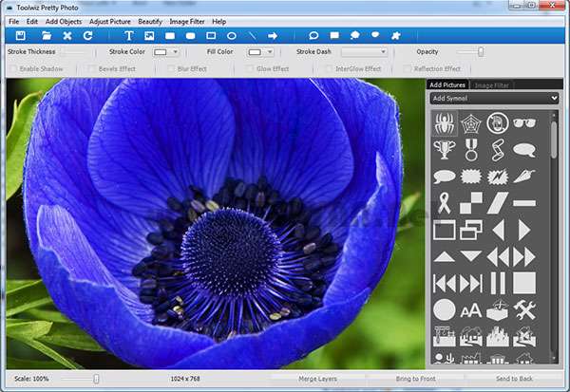This screenshot has width=570, height=392.
Task: Open the Add Objects menu
Action: tap(64, 22)
